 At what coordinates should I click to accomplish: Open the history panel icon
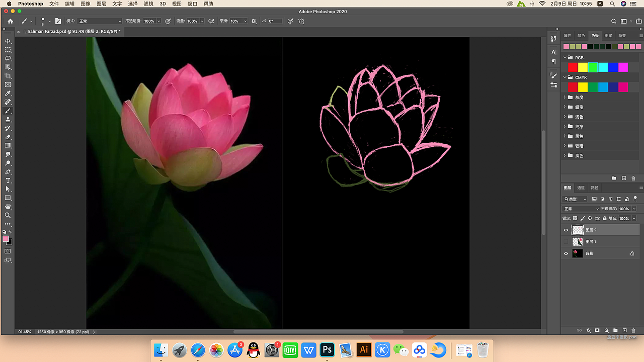point(553,39)
